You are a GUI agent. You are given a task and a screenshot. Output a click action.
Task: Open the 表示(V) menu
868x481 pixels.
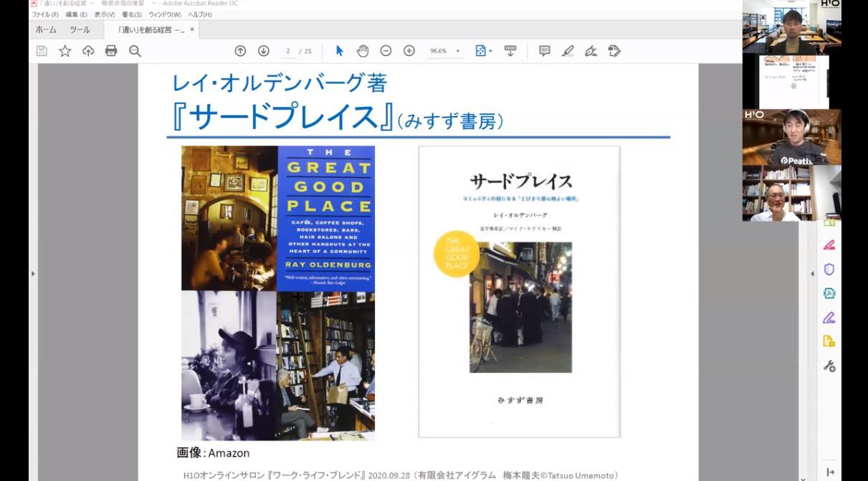[x=105, y=14]
